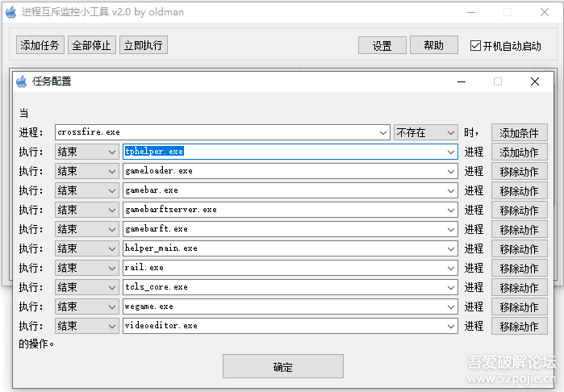Viewport: 564px width, 392px height.
Task: Confirm the configuration with 确定
Action: (x=283, y=366)
